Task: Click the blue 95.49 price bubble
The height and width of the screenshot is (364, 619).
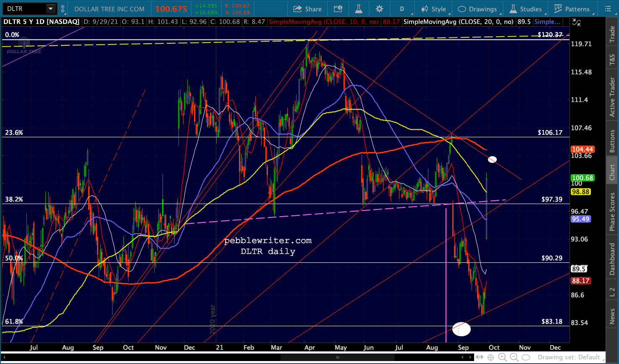Action: [581, 219]
